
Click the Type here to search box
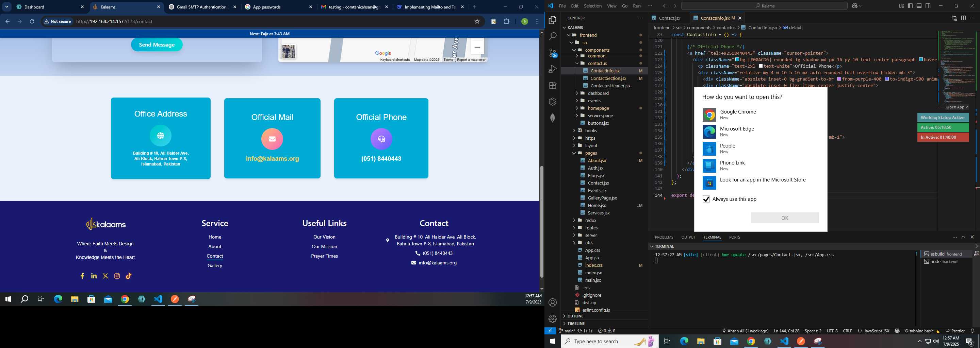(609, 342)
